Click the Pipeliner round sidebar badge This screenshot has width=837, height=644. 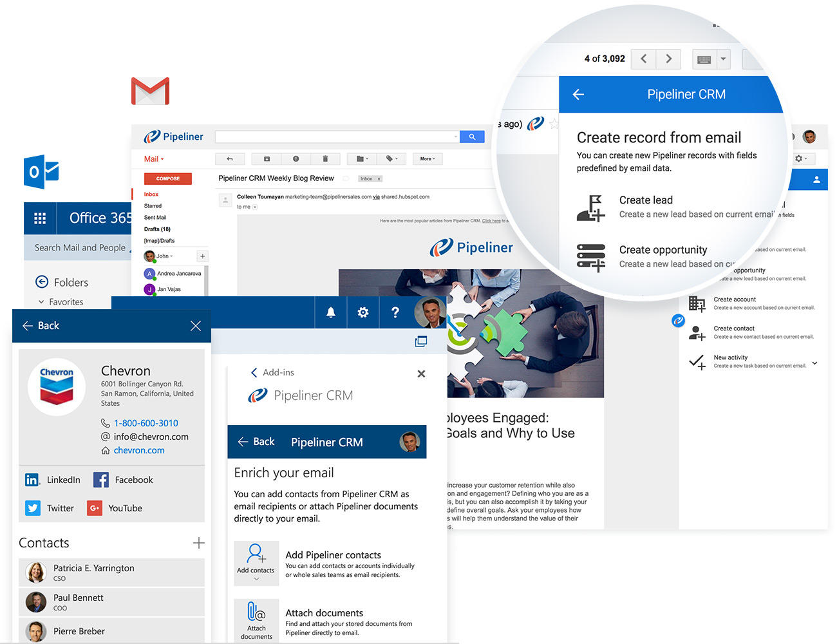click(678, 320)
